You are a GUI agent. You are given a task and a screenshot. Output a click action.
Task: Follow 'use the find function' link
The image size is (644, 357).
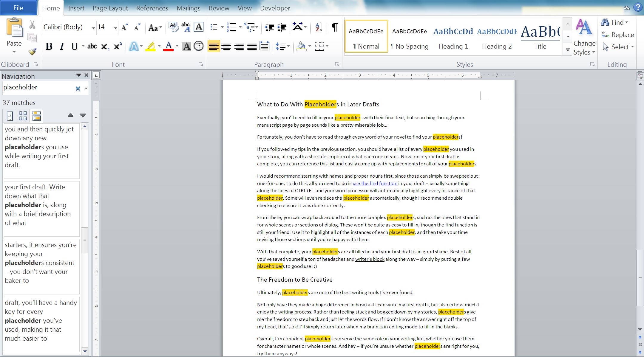coord(375,183)
